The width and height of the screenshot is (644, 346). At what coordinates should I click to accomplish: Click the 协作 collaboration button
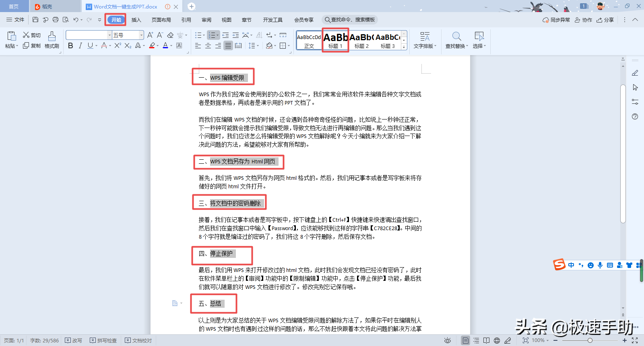click(583, 20)
